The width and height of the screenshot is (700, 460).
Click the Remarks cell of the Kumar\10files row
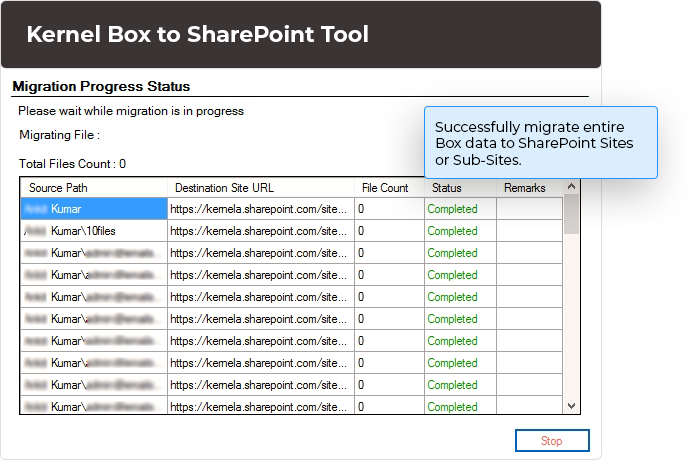[x=529, y=231]
